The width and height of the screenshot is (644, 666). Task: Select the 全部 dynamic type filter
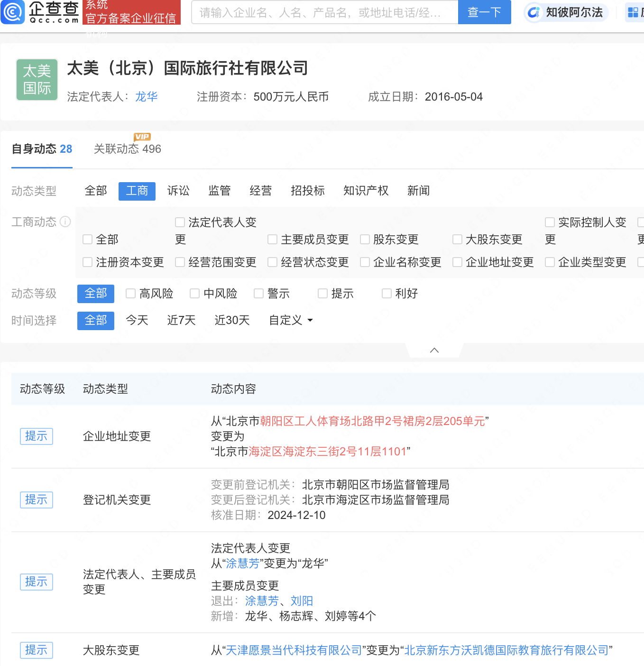[x=96, y=191]
